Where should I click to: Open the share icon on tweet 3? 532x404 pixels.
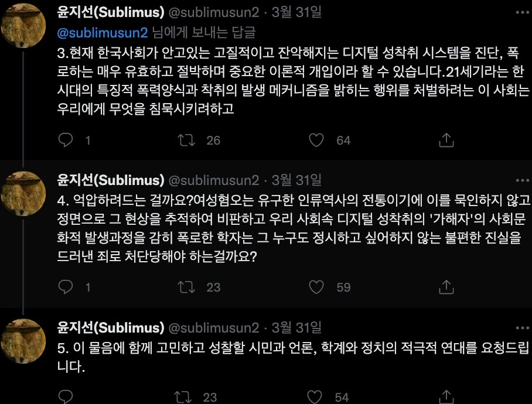(x=446, y=141)
